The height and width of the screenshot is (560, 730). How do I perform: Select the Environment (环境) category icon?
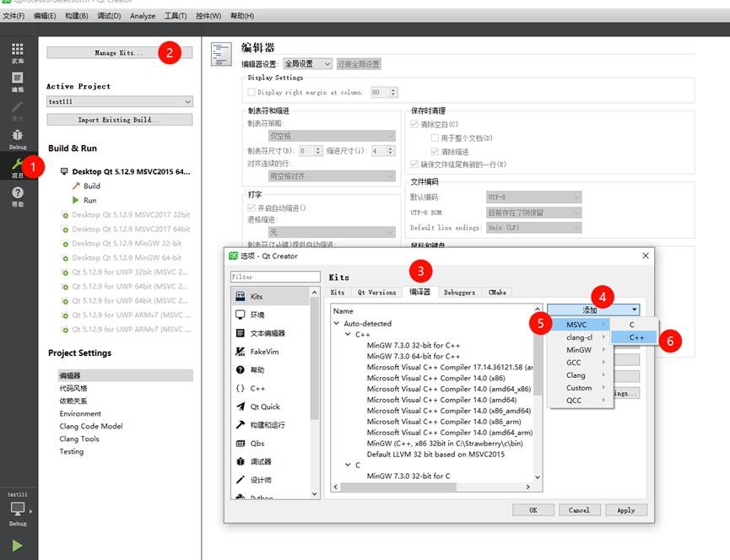(241, 315)
